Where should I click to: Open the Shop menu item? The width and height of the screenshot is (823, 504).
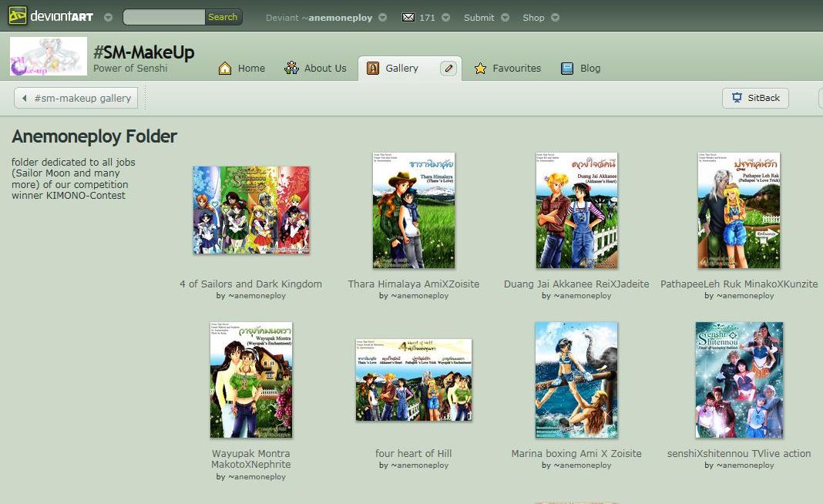[x=533, y=18]
